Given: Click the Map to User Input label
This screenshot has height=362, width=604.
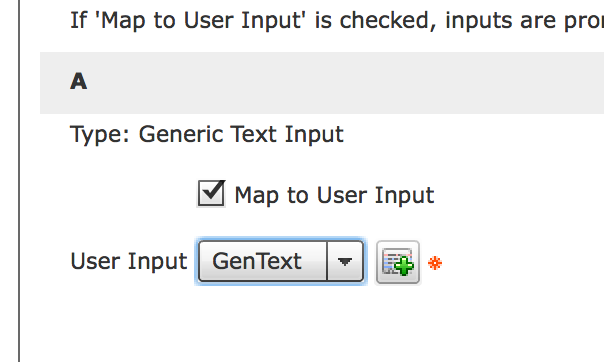Looking at the screenshot, I should (334, 195).
